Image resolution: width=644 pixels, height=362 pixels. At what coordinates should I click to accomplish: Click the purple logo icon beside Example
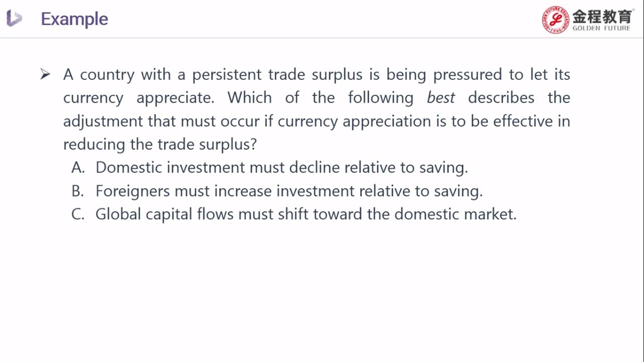point(14,19)
